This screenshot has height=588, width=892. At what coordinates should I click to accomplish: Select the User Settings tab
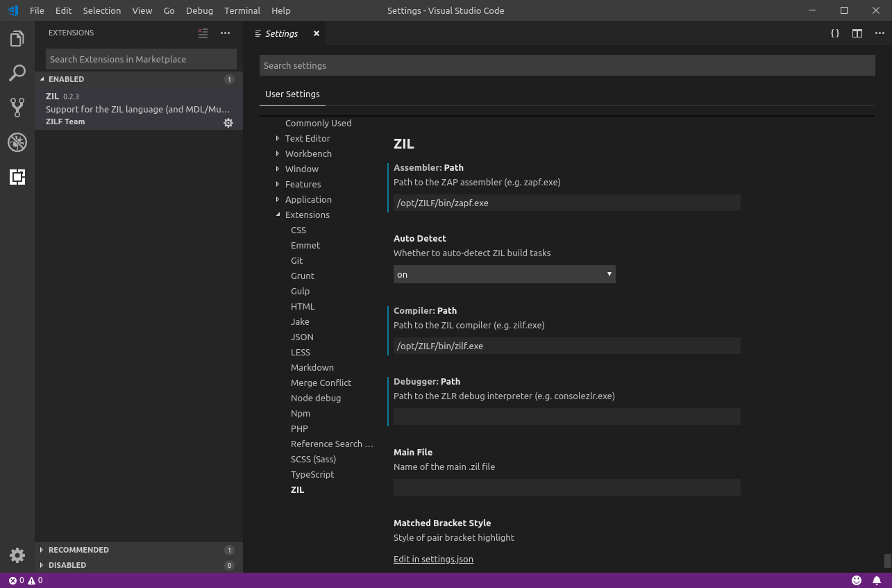(292, 94)
